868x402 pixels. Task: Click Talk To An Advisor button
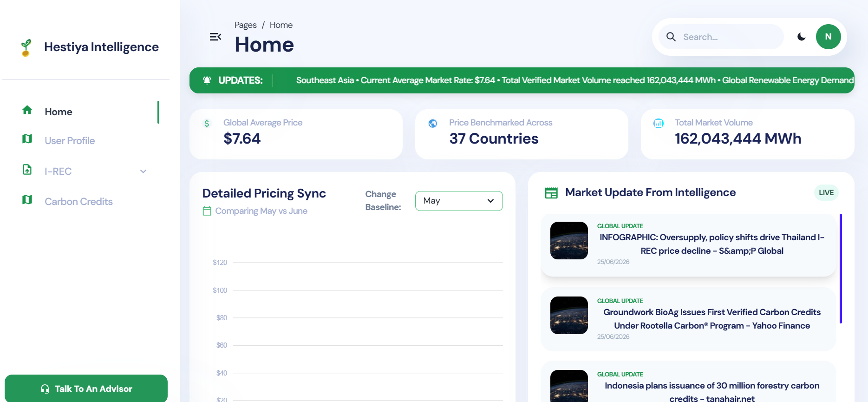point(86,389)
